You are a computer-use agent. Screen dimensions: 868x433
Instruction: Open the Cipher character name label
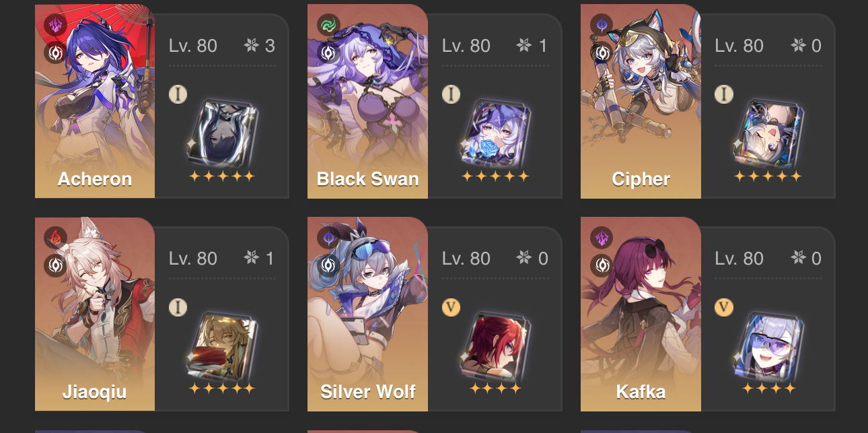[x=641, y=179]
